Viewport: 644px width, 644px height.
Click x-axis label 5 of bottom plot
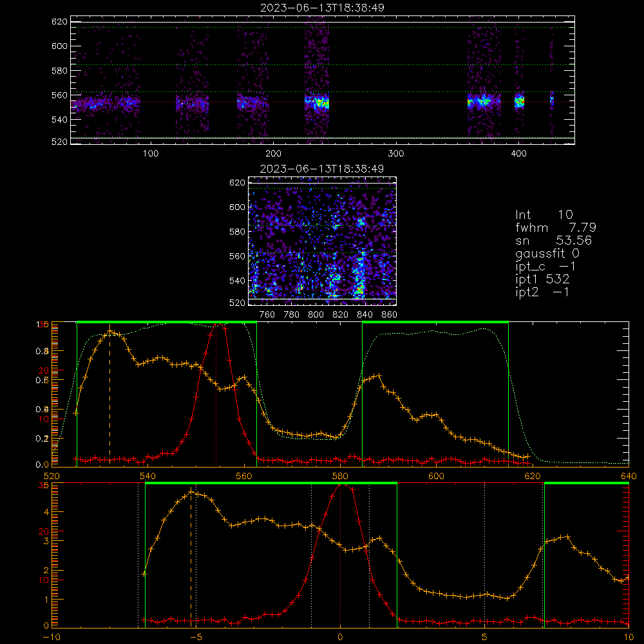485,638
